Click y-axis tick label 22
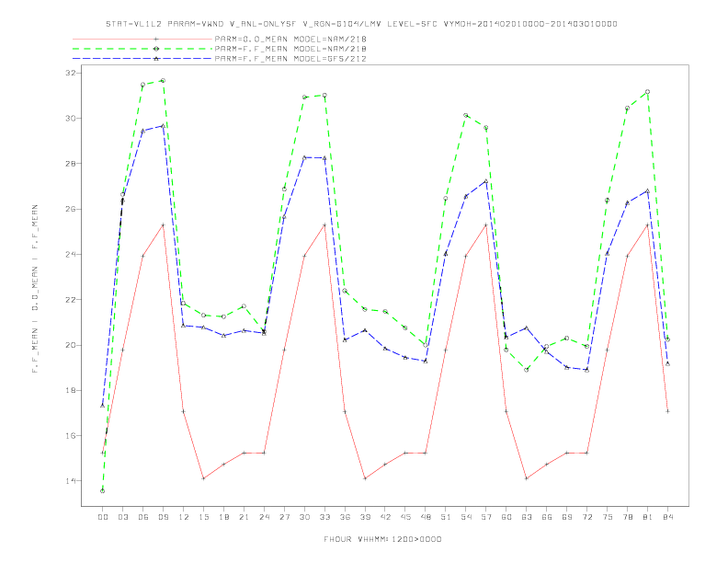 [x=70, y=300]
